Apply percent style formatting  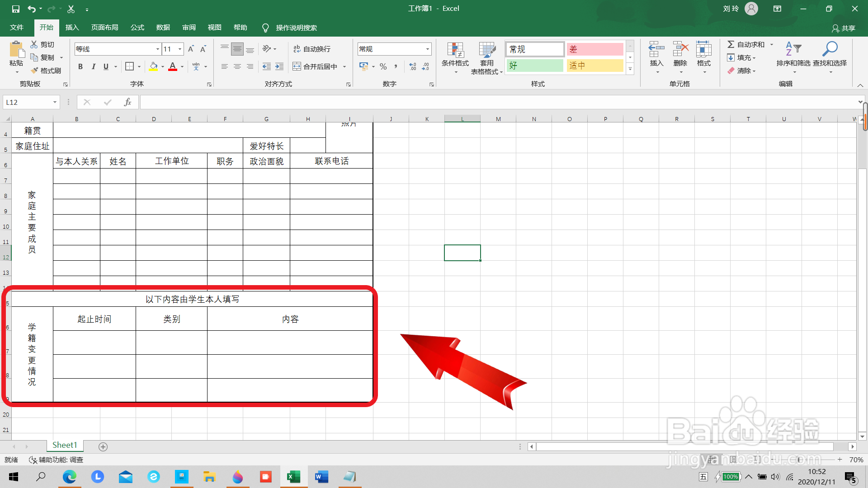[x=383, y=66]
